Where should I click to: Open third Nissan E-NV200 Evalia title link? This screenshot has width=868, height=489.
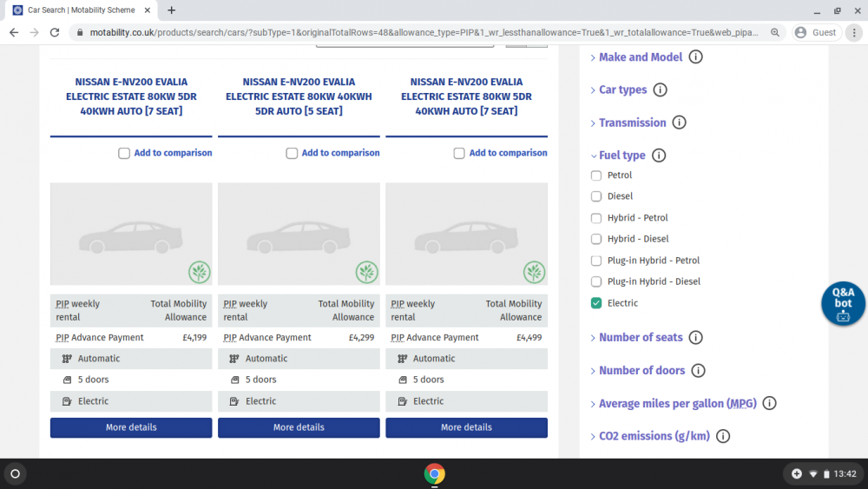[466, 96]
